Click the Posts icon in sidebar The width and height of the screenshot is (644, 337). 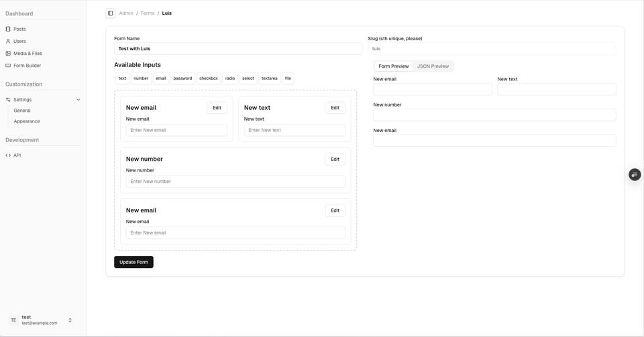(8, 29)
